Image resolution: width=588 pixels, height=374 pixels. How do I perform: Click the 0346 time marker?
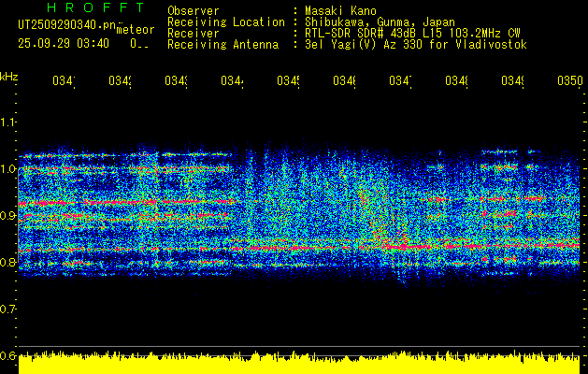[345, 81]
